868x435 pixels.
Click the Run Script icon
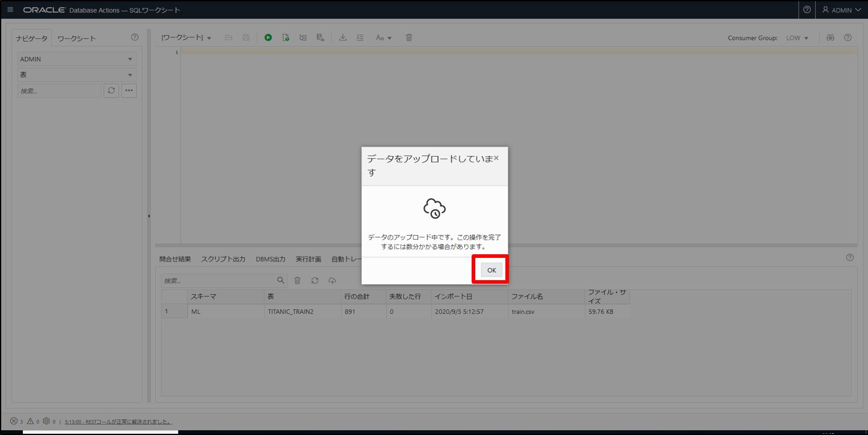click(286, 37)
